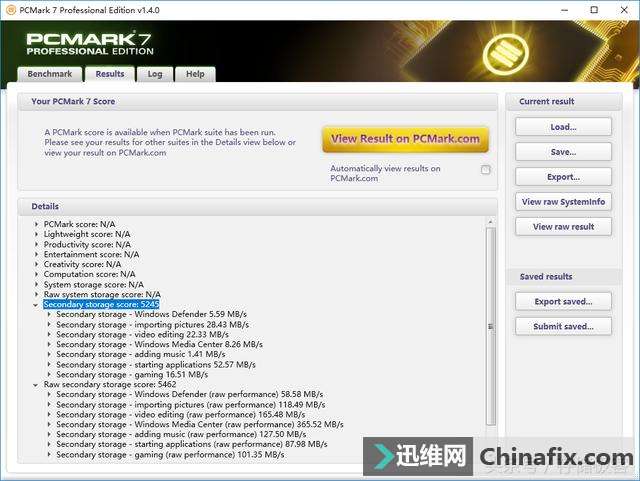Close the PCMark 7 window
Screen dimensions: 640x481
[x=624, y=10]
